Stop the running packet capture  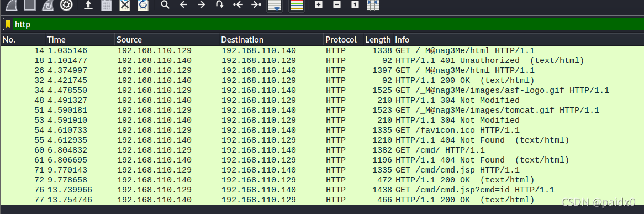[30, 5]
